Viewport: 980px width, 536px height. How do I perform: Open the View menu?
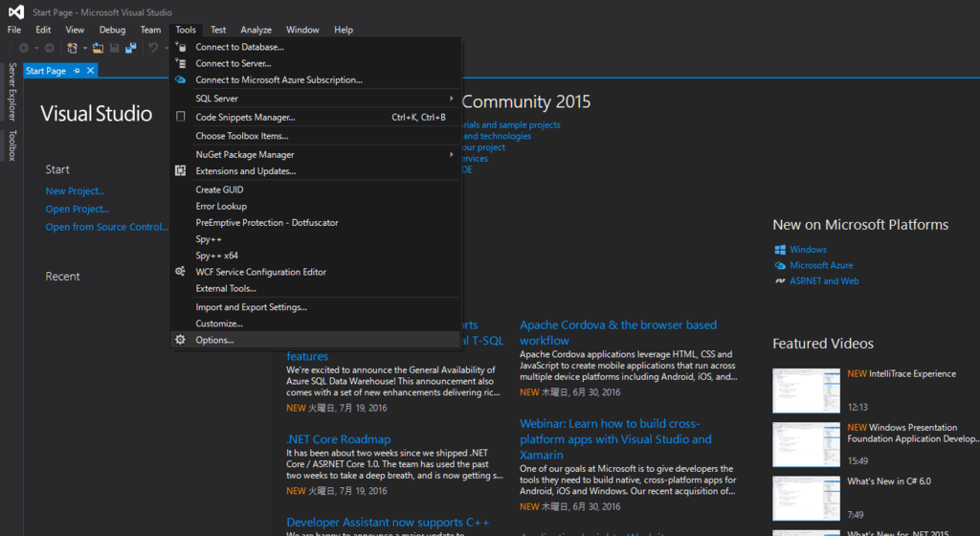[x=75, y=30]
